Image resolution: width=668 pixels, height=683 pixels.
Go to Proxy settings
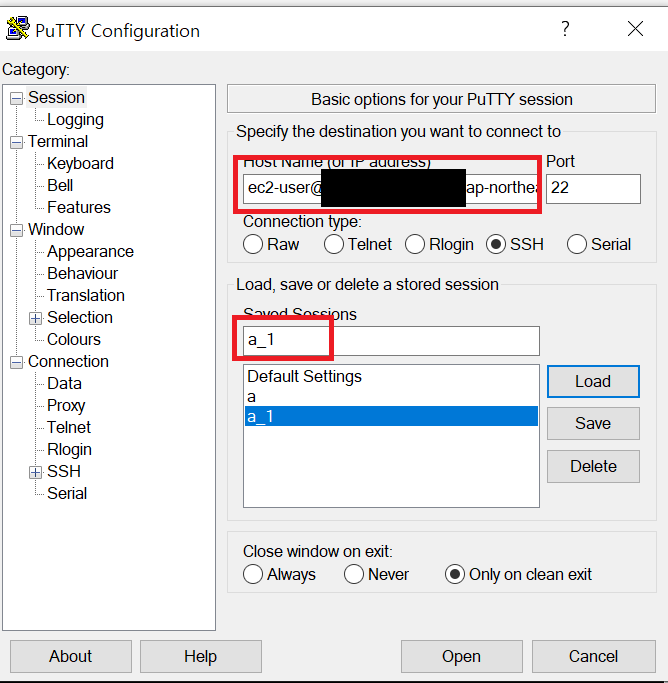[66, 406]
